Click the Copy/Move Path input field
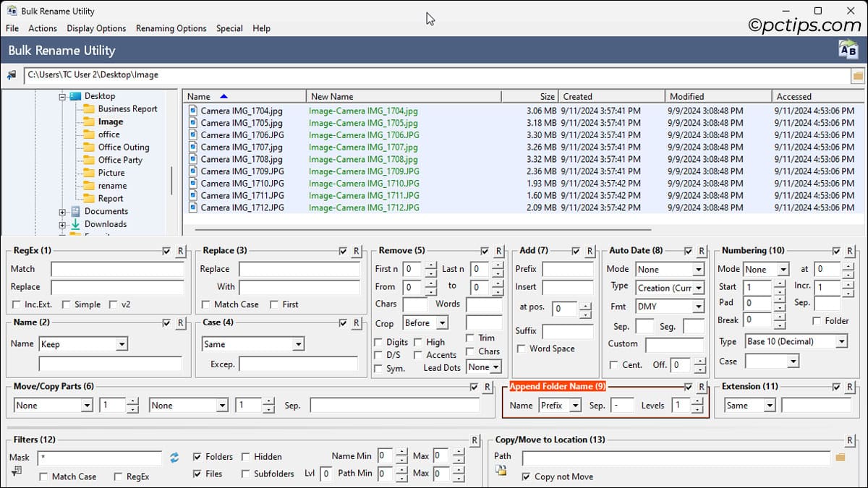This screenshot has height=488, width=868. click(x=676, y=458)
